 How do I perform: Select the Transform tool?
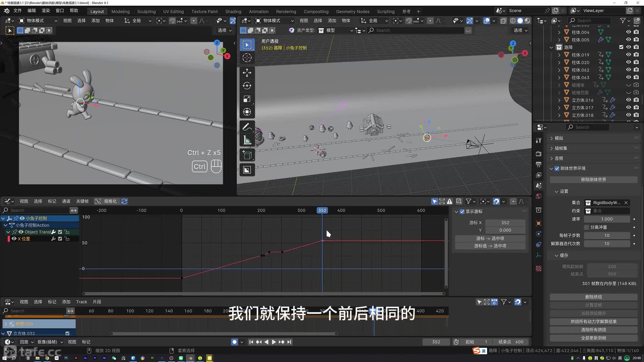[x=247, y=112]
